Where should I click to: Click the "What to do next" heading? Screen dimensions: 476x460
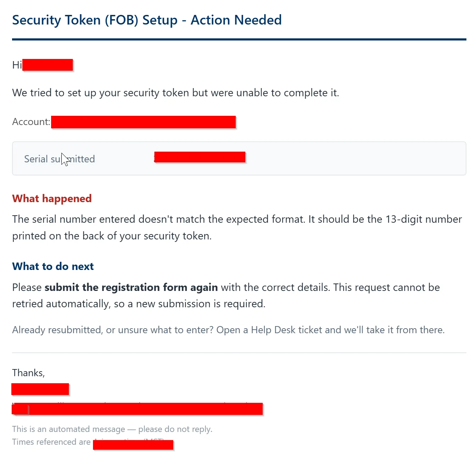(53, 266)
